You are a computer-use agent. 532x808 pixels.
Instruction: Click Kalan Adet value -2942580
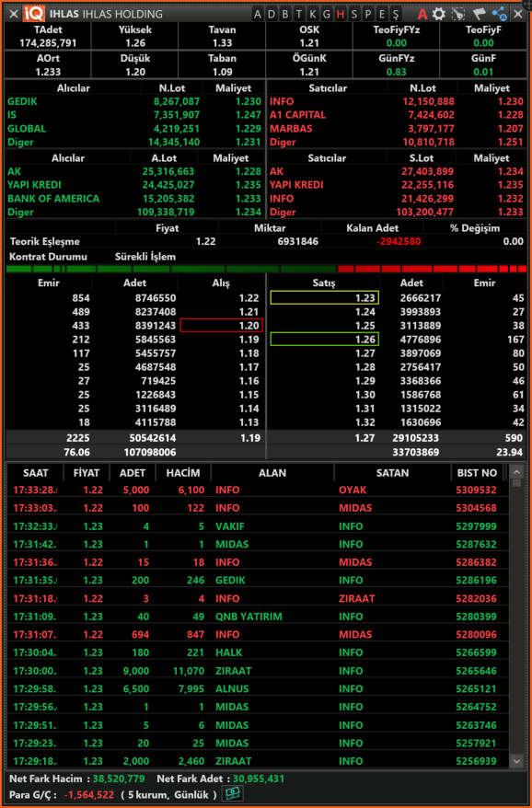[x=399, y=241]
